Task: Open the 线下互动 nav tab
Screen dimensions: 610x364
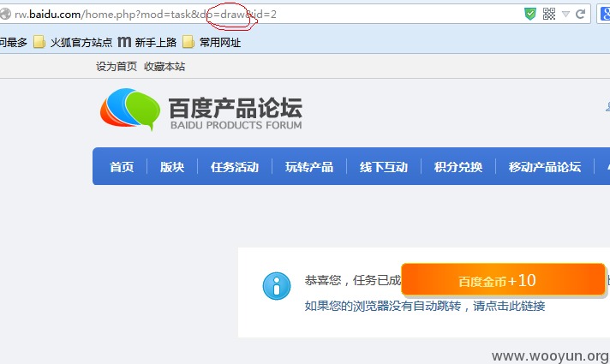Action: pyautogui.click(x=384, y=167)
